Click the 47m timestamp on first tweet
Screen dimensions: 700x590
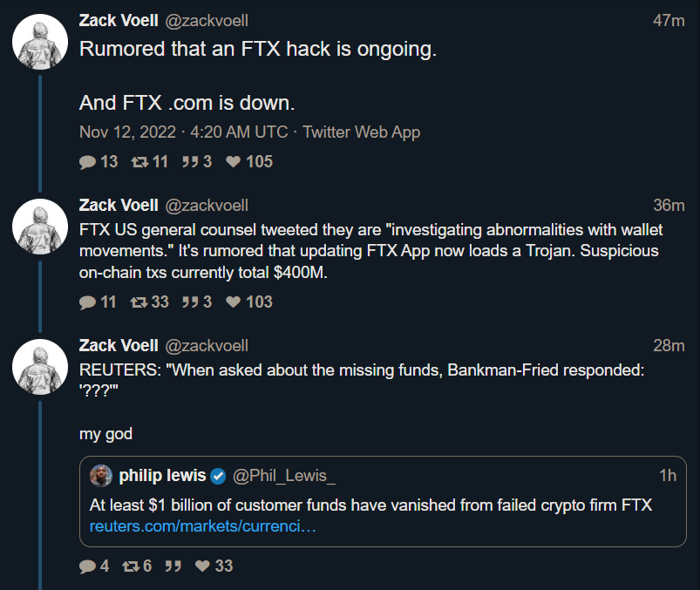[669, 21]
